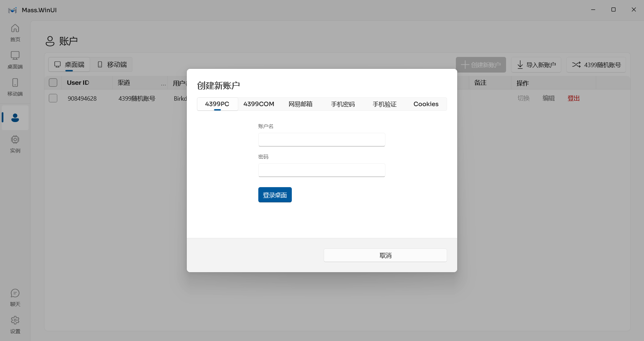Focus the 账户名 input field

(322, 140)
